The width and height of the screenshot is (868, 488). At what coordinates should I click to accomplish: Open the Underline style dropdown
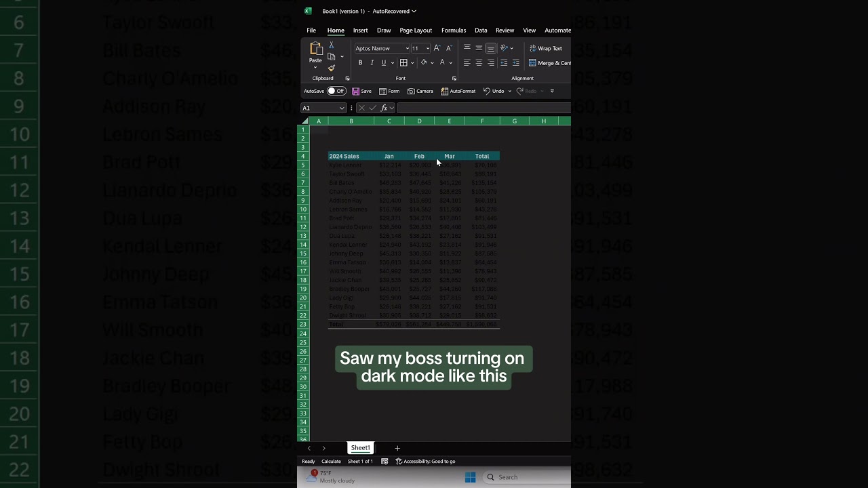[392, 62]
